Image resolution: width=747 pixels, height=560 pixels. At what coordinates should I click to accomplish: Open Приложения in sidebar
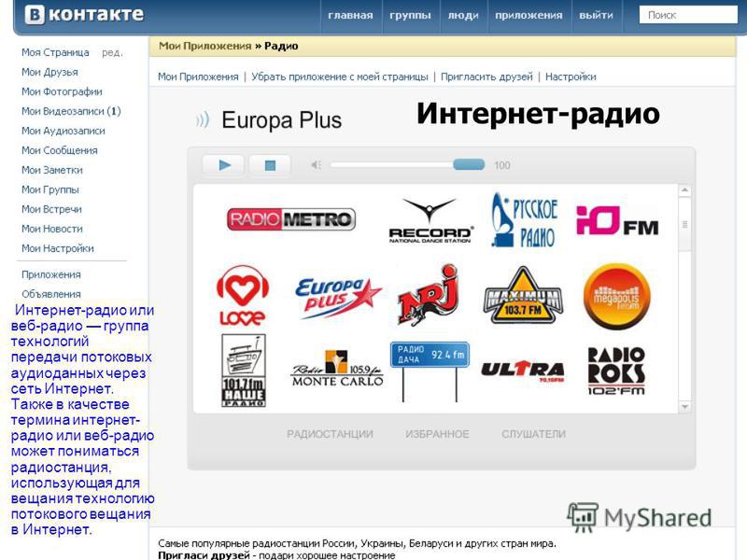51,274
